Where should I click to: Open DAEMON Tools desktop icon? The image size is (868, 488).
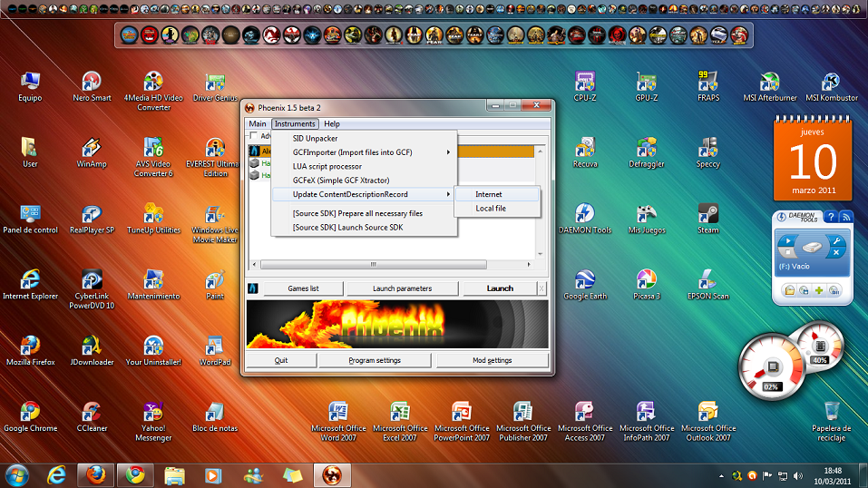click(585, 220)
